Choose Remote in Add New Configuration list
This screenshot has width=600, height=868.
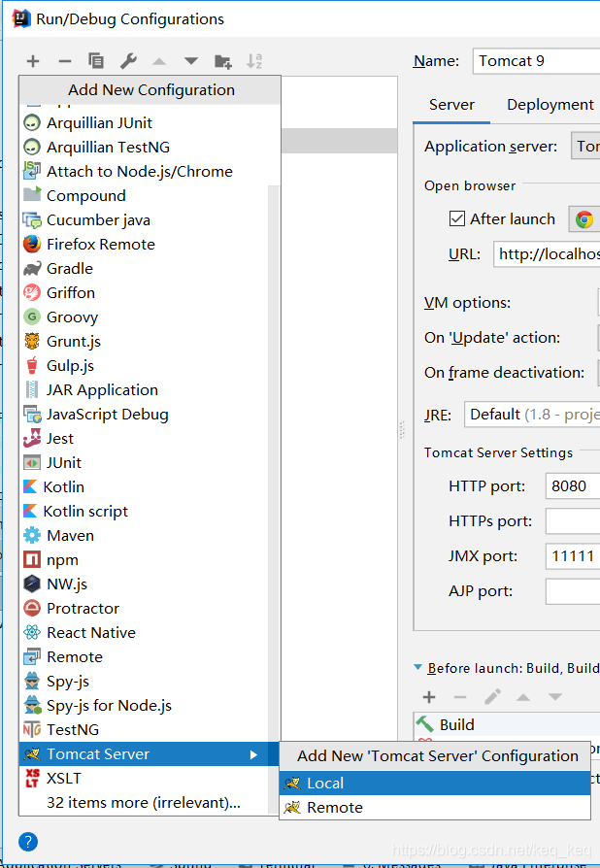144,657
